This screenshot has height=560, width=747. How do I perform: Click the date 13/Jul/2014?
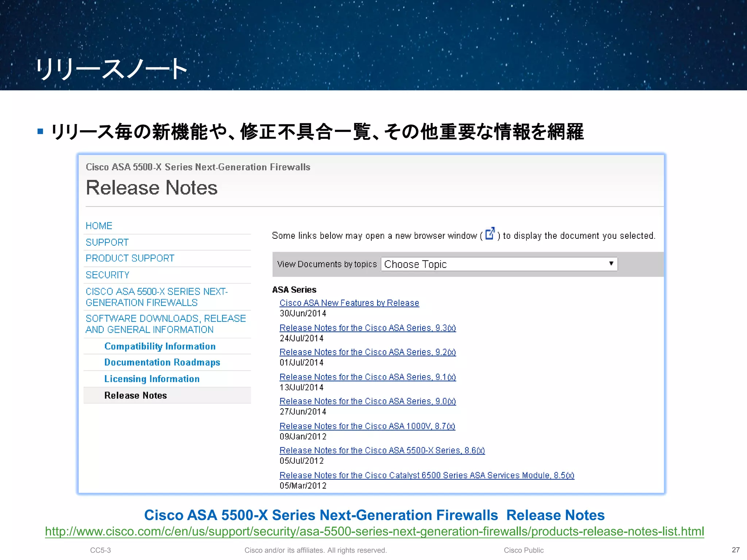[x=301, y=388]
